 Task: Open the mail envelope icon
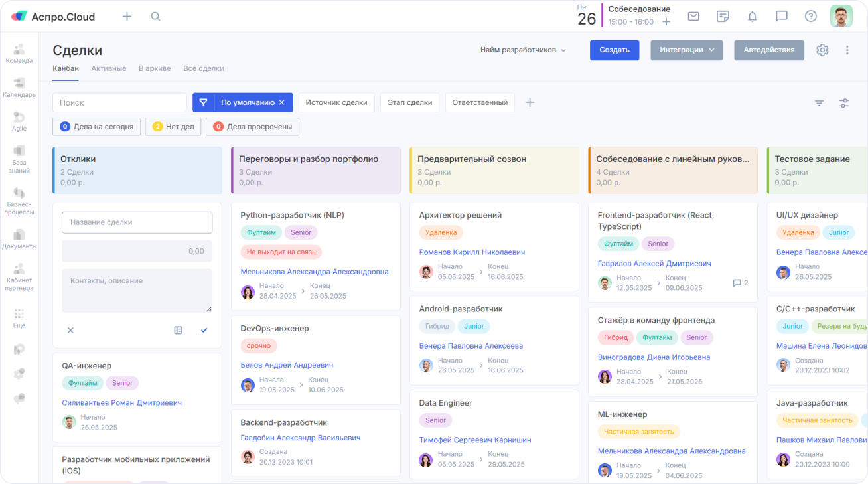point(693,17)
